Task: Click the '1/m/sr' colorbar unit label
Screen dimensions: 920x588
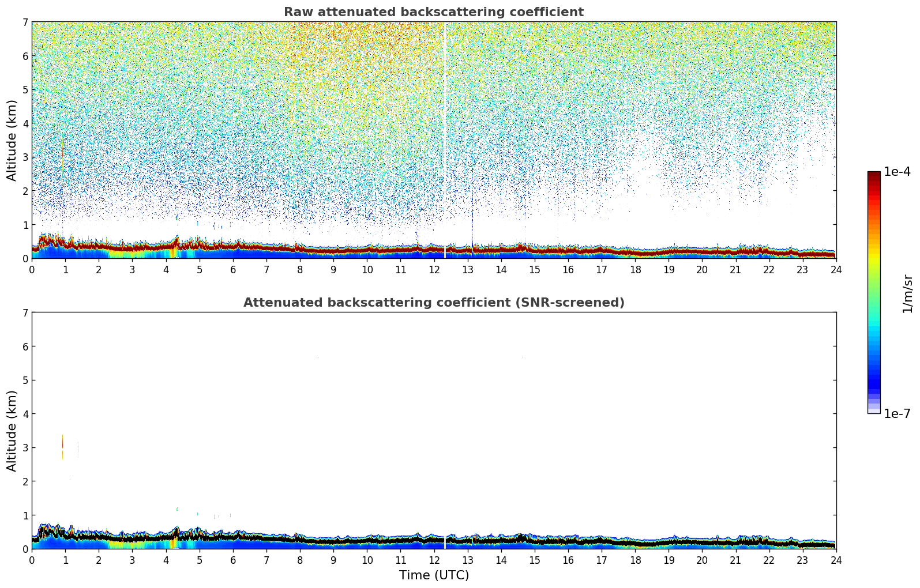Action: pyautogui.click(x=908, y=293)
